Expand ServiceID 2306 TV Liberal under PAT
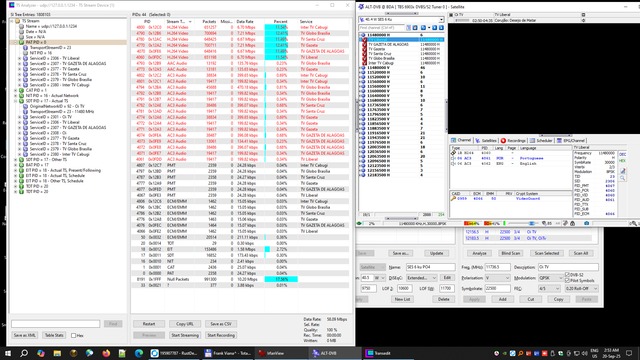Screen dimensions: 640x360 (x=19, y=58)
